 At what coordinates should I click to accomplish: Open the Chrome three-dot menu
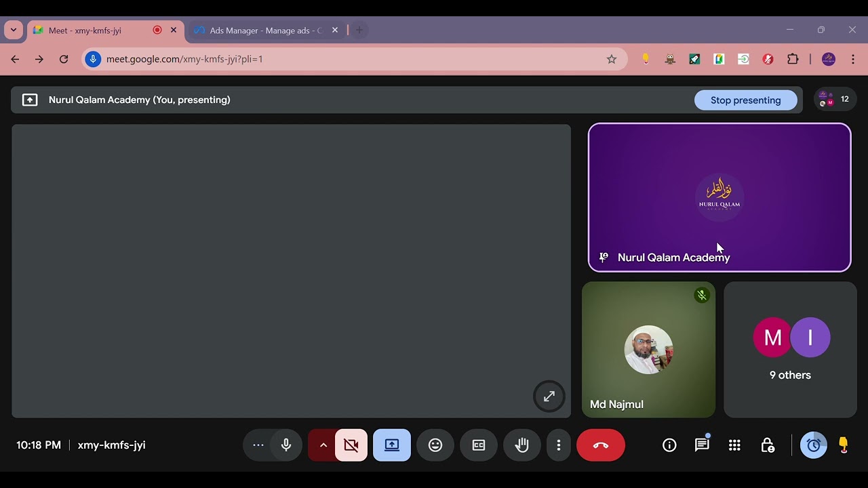point(853,59)
